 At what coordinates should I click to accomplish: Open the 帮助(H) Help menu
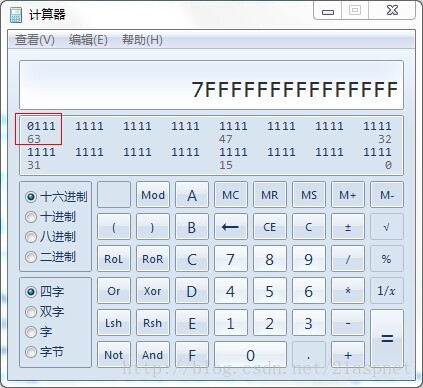pyautogui.click(x=142, y=40)
